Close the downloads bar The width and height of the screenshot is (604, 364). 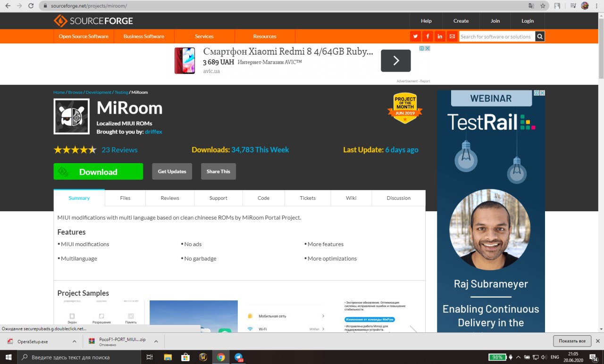click(x=598, y=341)
